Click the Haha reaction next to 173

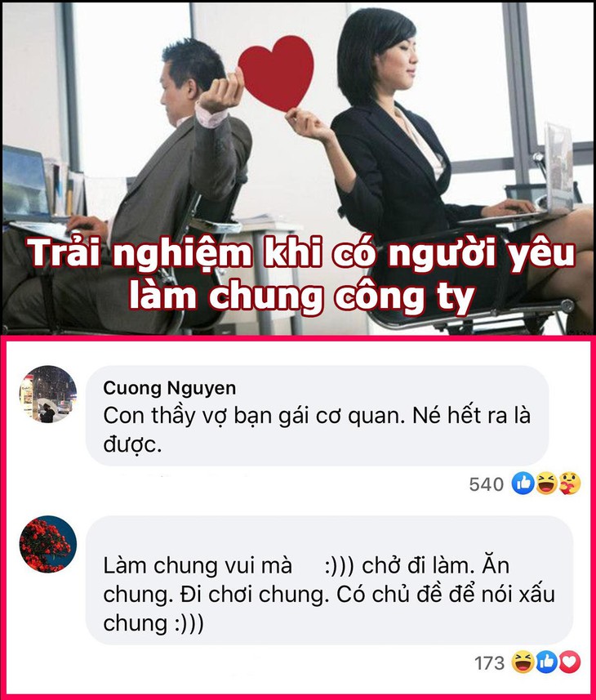(523, 662)
